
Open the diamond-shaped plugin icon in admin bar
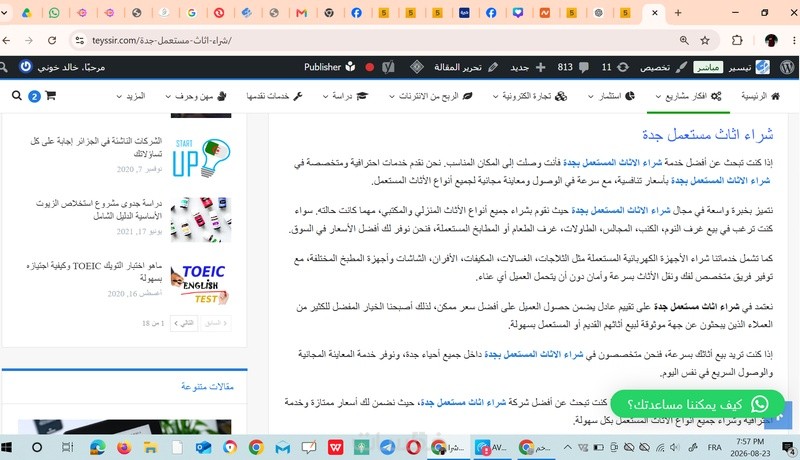[x=417, y=67]
